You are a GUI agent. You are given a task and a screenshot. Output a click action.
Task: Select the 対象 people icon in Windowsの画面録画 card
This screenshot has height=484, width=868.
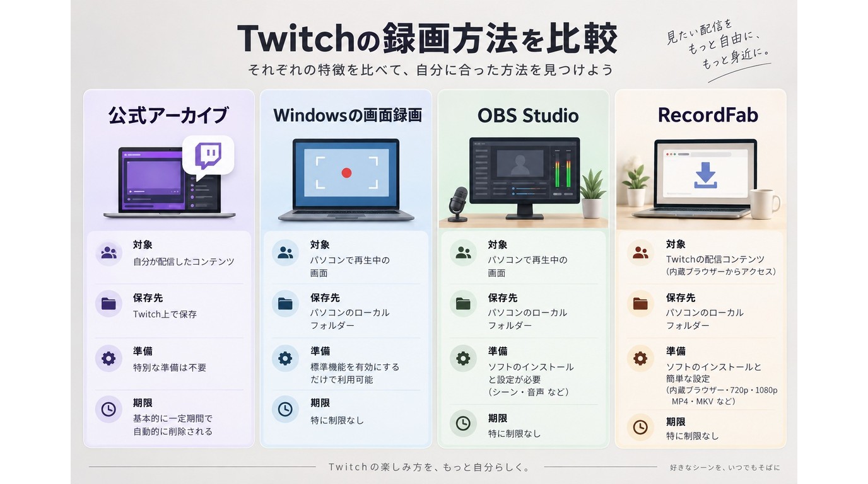285,253
